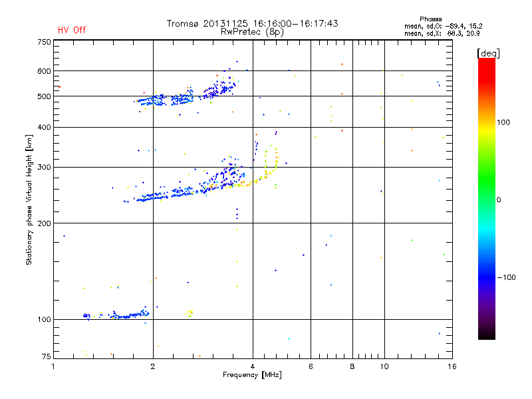Select the plot title 'Tromsø 20131125 16:16:00-16:17:43'
This screenshot has width=532, height=399.
[252, 23]
